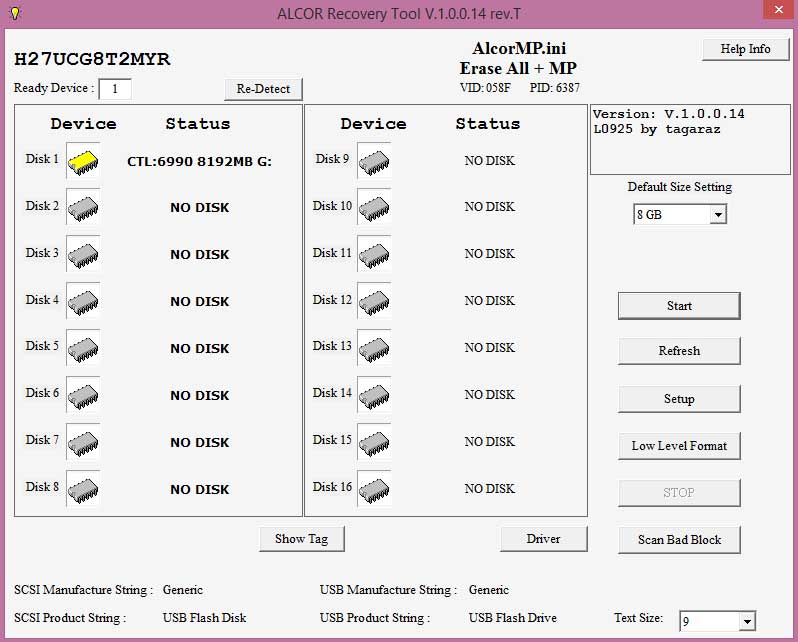Click the USB Flash Disk product string
The width and height of the screenshot is (798, 642).
pyautogui.click(x=205, y=618)
